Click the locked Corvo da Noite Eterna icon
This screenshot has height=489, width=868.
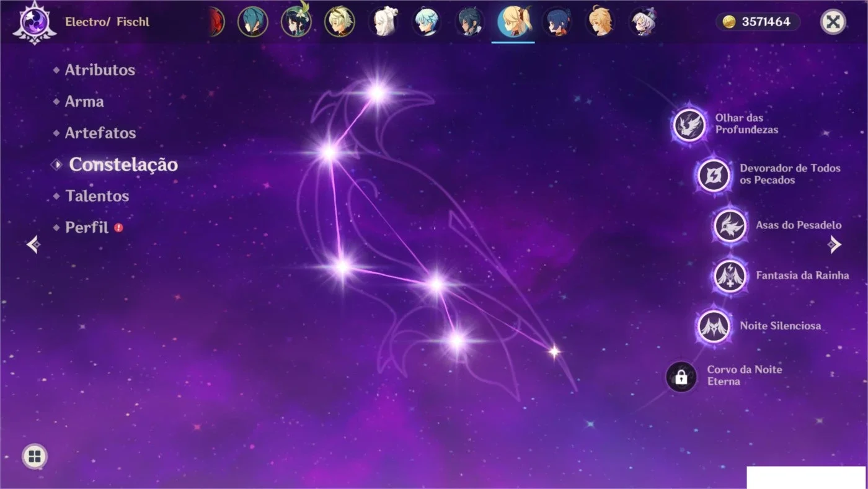[681, 377]
